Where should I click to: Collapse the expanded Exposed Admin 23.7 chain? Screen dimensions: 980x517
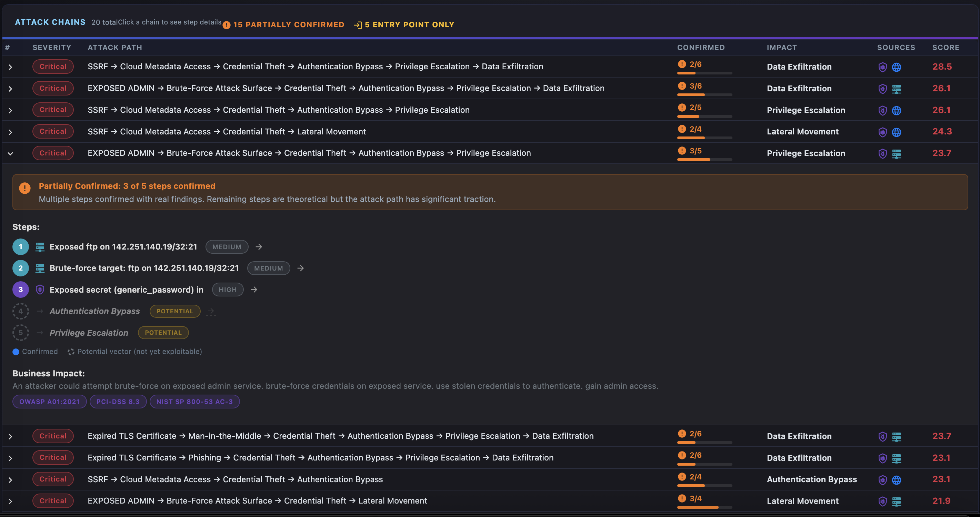pyautogui.click(x=10, y=154)
